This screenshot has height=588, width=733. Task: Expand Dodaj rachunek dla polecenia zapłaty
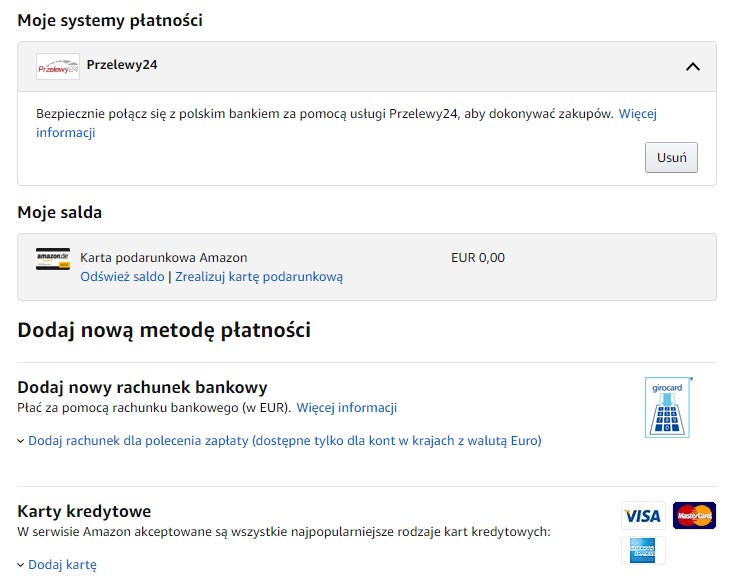click(x=284, y=440)
